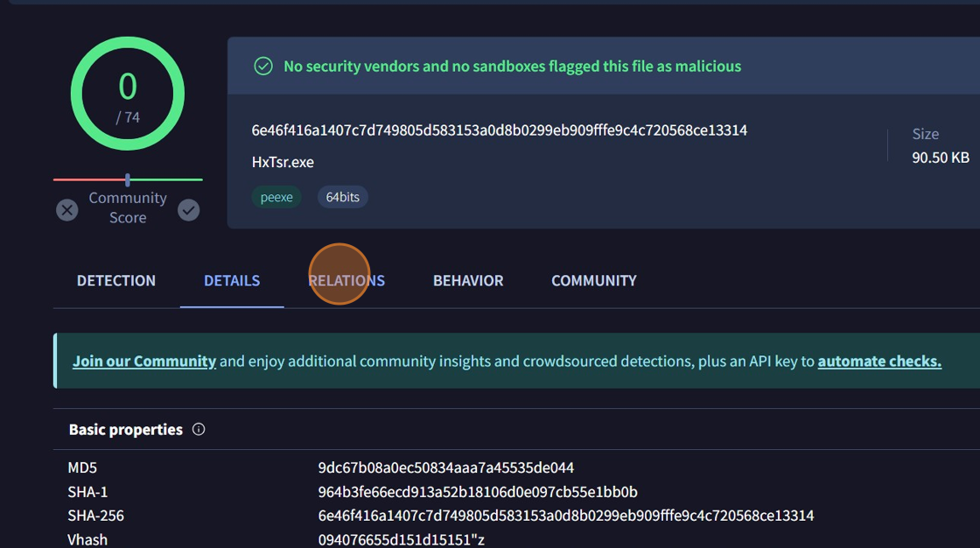Show the COMMUNITY tab
Image resolution: width=980 pixels, height=548 pixels.
click(x=593, y=281)
